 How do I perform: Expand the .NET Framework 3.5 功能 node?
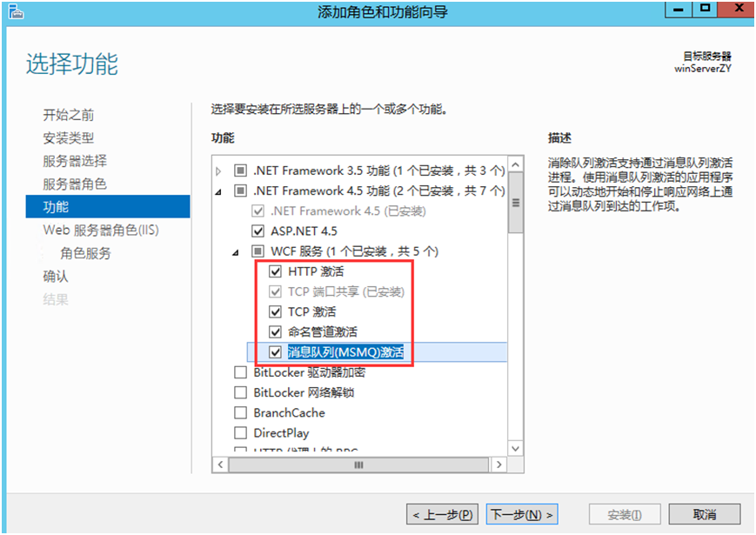pos(219,171)
